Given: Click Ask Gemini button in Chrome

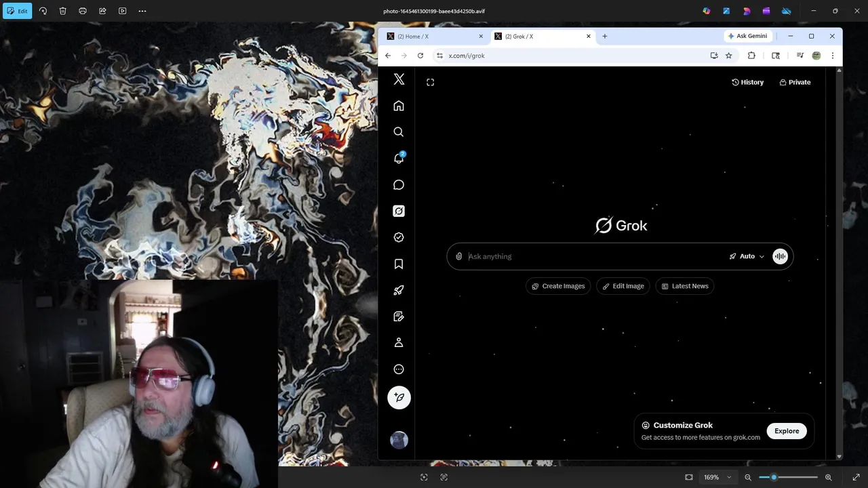Looking at the screenshot, I should tap(747, 36).
